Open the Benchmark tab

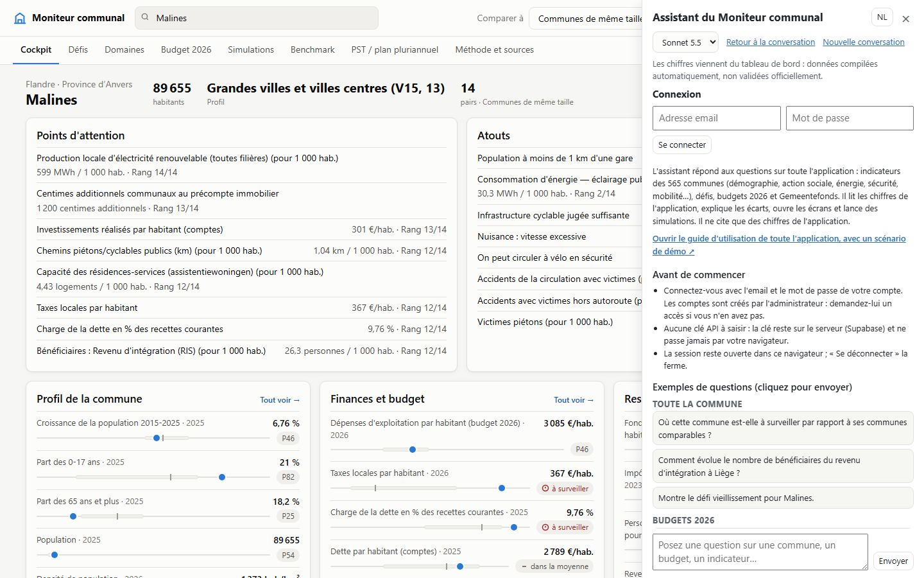coord(312,49)
